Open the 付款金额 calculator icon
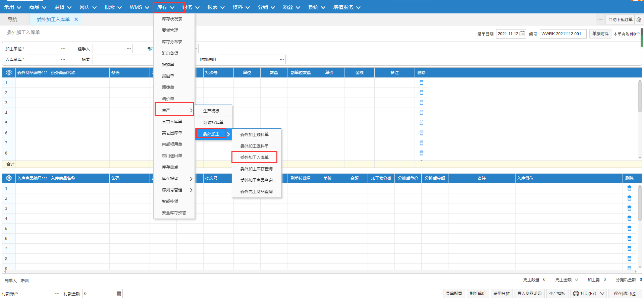Screen dimensions: 644x302 [x=119, y=294]
